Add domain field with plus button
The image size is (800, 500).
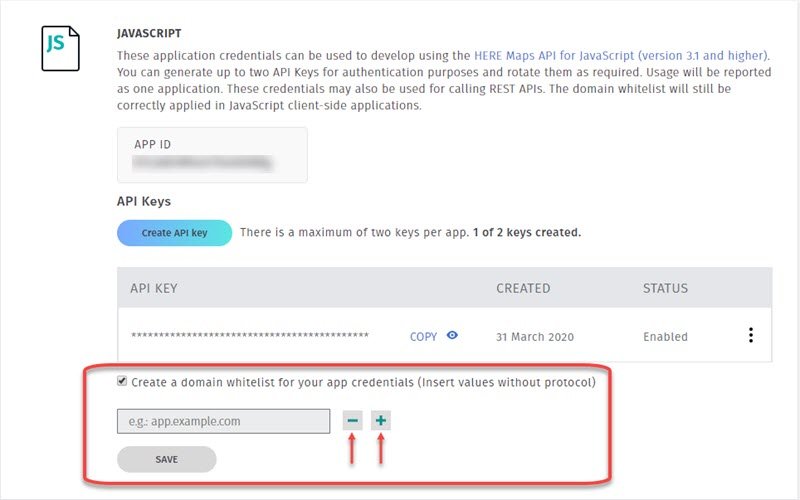coord(381,421)
